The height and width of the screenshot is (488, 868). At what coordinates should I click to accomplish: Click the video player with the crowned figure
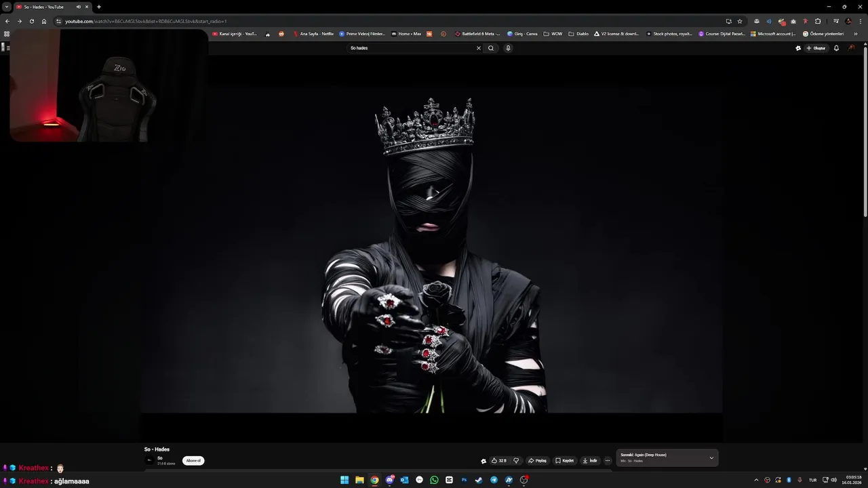pyautogui.click(x=431, y=249)
